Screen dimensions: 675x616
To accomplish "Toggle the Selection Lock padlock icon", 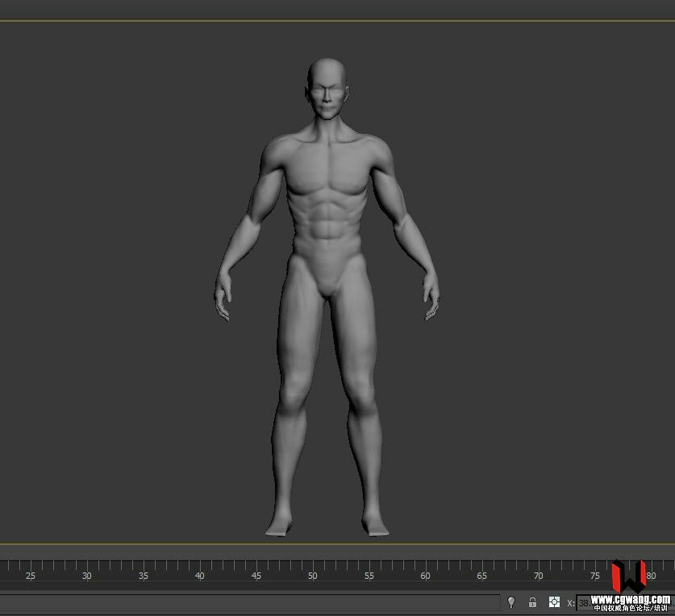I will tap(532, 601).
